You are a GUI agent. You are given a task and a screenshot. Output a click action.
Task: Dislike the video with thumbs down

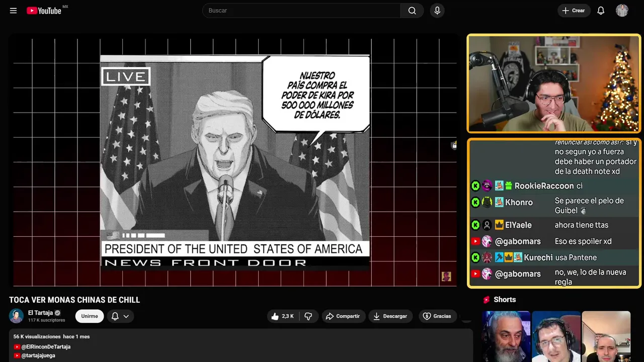click(308, 316)
